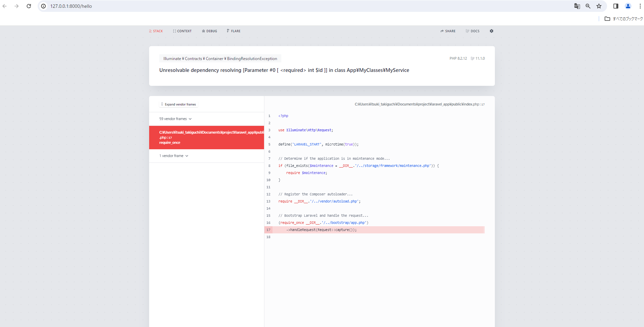Open the browser three-dot menu
Screen dimensions: 644x327
pyautogui.click(x=640, y=6)
